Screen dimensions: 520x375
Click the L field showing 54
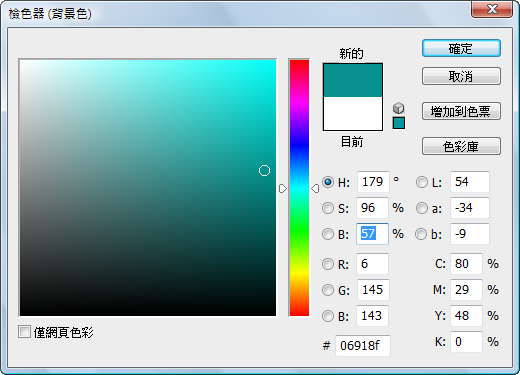pyautogui.click(x=470, y=182)
